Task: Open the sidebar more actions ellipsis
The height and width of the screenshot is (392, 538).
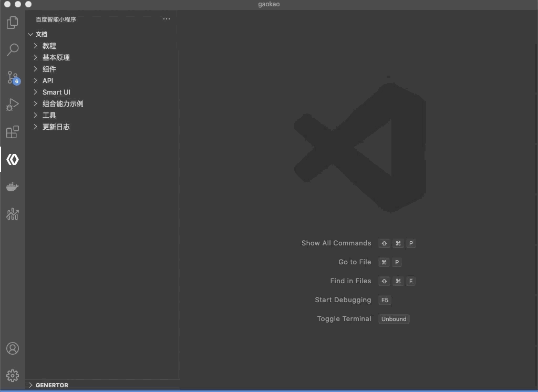Action: (x=167, y=19)
